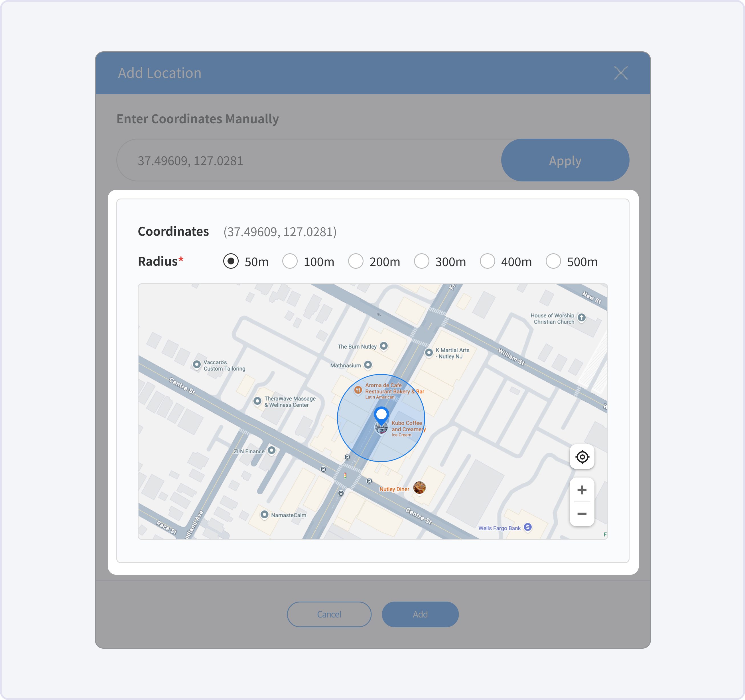
Task: Click the Wells Fargo Bank marker icon
Action: [527, 527]
